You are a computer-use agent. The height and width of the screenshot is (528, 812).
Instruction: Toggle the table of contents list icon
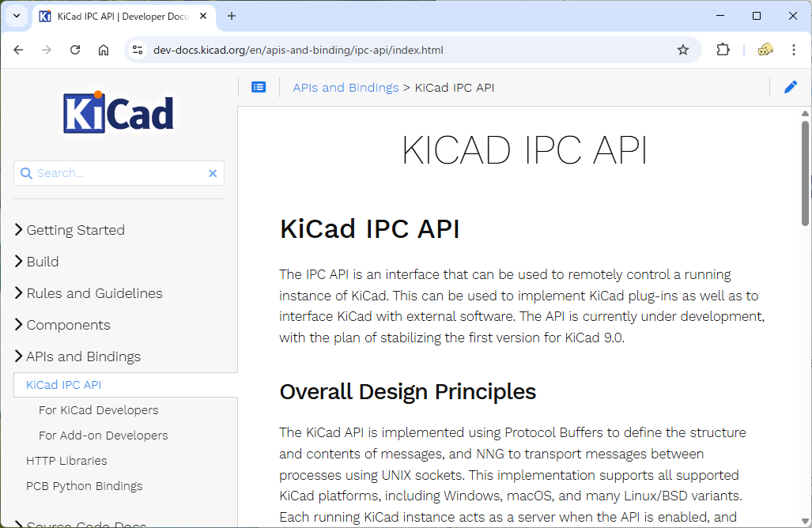pos(259,88)
